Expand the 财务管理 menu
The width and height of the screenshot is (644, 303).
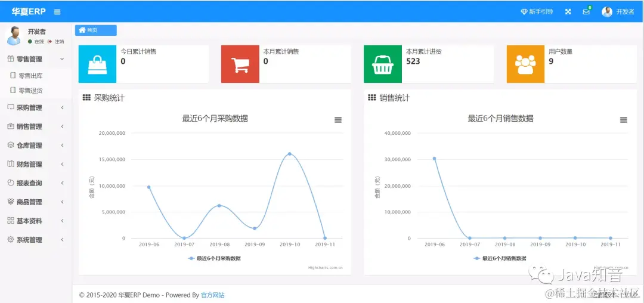pos(36,164)
